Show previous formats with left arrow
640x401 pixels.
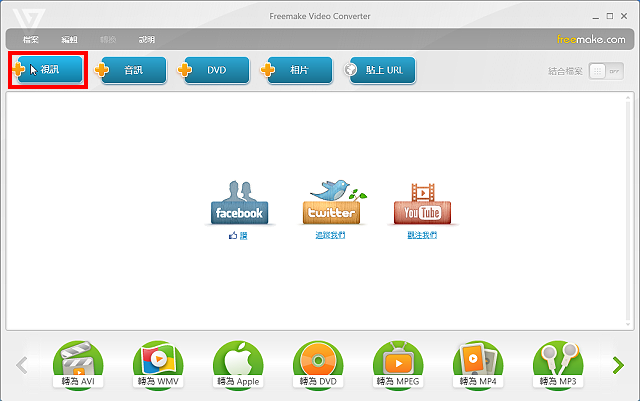click(22, 365)
